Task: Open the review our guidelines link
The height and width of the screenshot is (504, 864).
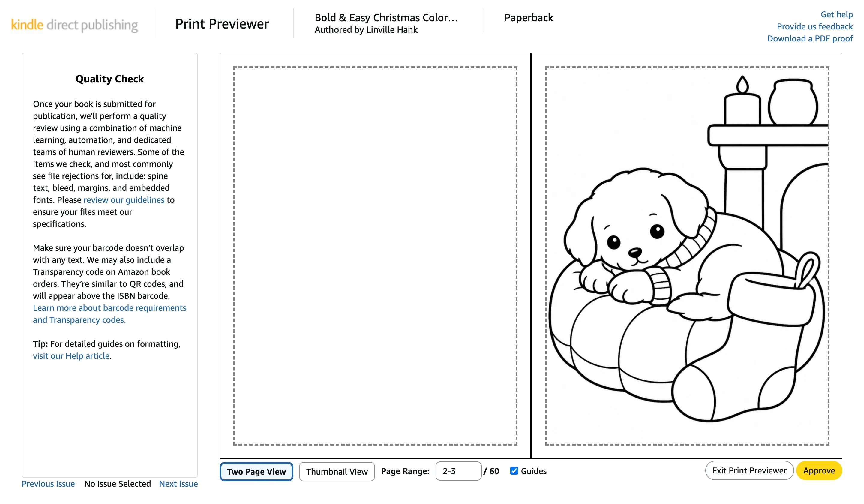Action: (x=124, y=200)
